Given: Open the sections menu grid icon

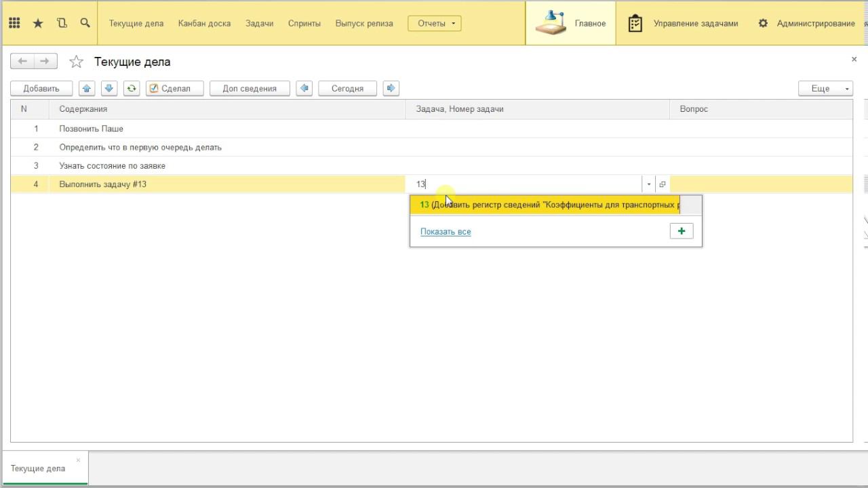Looking at the screenshot, I should click(x=14, y=23).
